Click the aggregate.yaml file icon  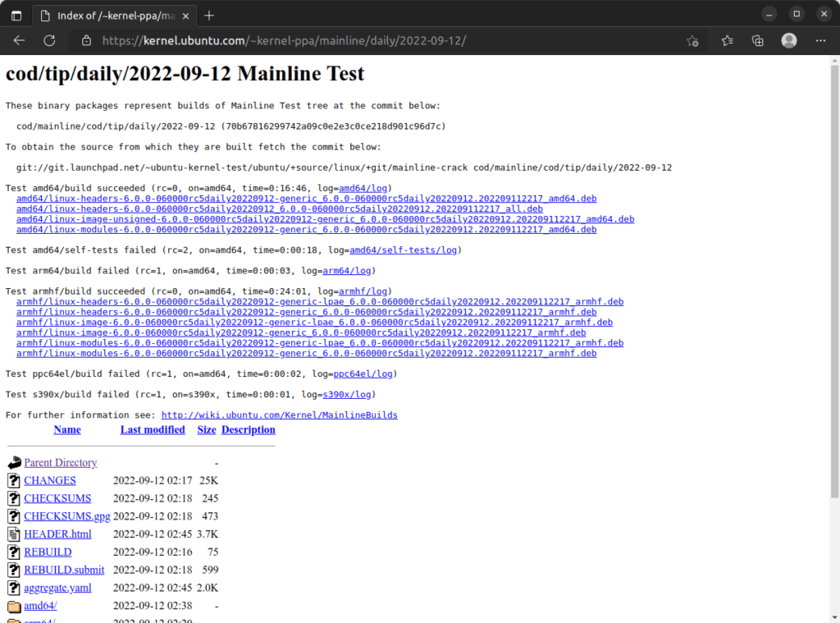(14, 588)
